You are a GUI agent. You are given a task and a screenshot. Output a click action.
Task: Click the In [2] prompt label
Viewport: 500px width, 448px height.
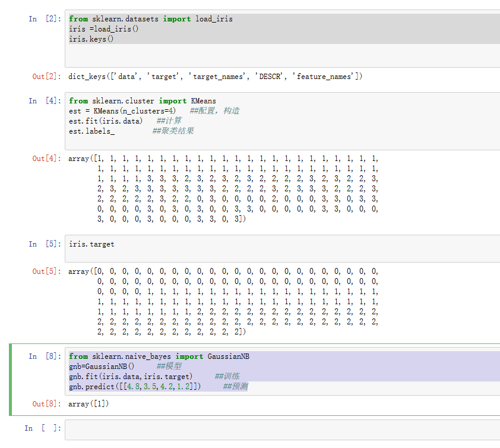(x=44, y=19)
